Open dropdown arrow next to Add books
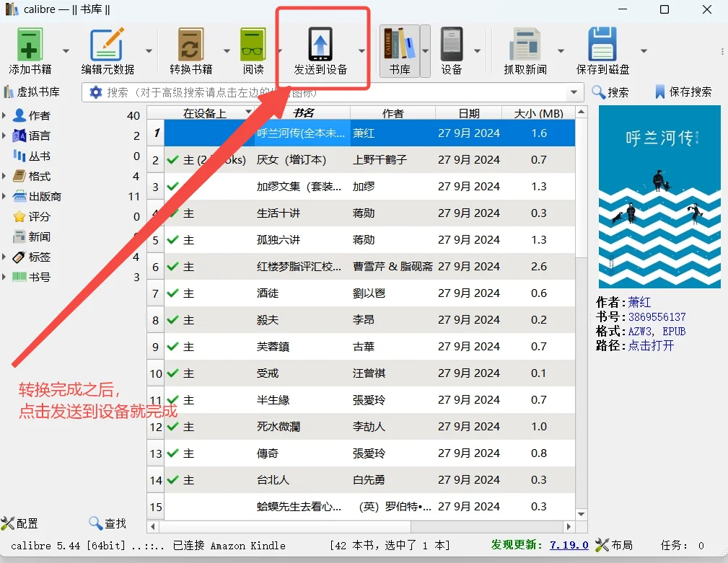 point(66,50)
